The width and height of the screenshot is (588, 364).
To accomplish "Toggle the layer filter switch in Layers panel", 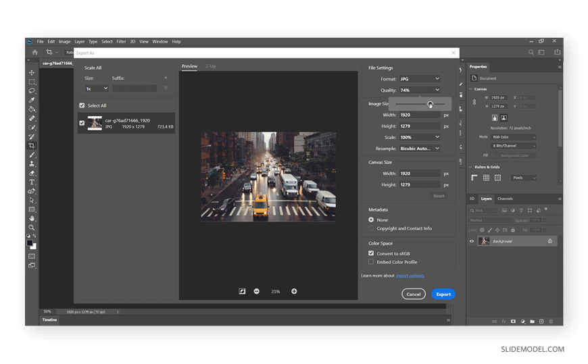I will pos(546,209).
